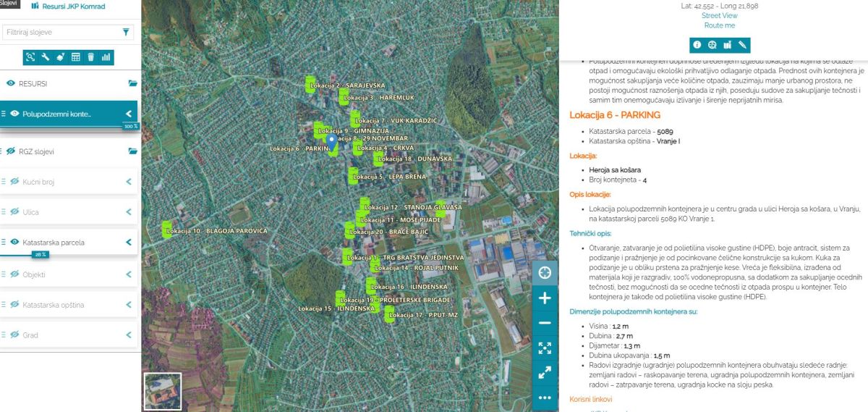
Task: Click the info icon in feature toolbar
Action: pos(697,45)
